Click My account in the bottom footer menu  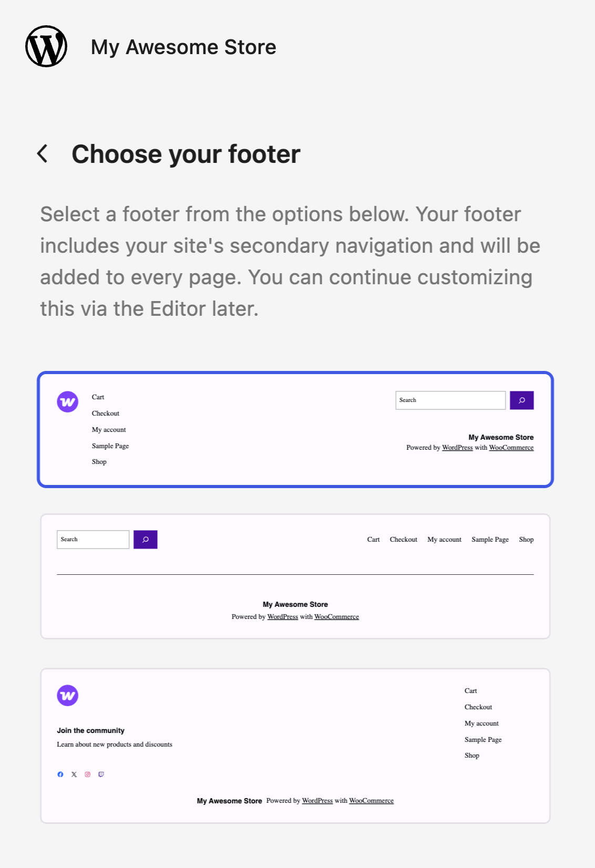point(481,723)
